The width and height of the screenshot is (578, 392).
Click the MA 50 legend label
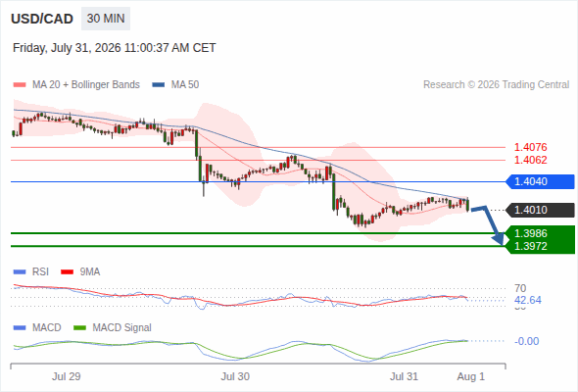[185, 85]
